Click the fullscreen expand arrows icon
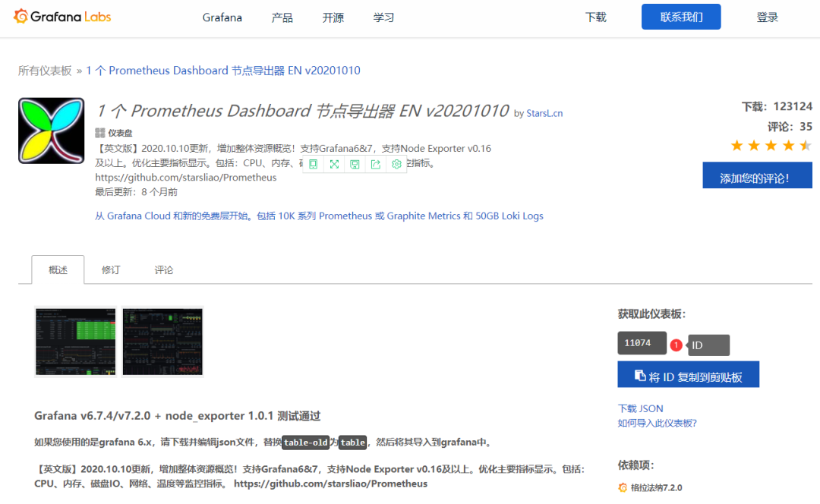 pos(334,164)
